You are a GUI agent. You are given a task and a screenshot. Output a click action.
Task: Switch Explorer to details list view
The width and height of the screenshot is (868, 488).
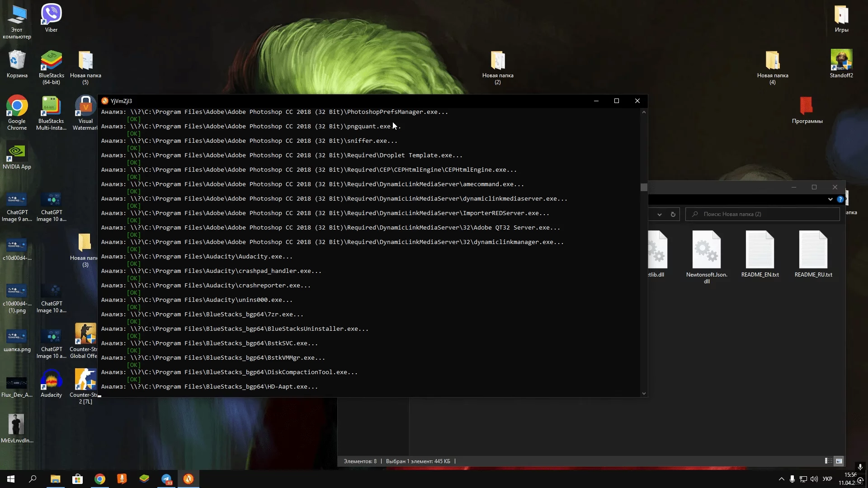coord(828,461)
